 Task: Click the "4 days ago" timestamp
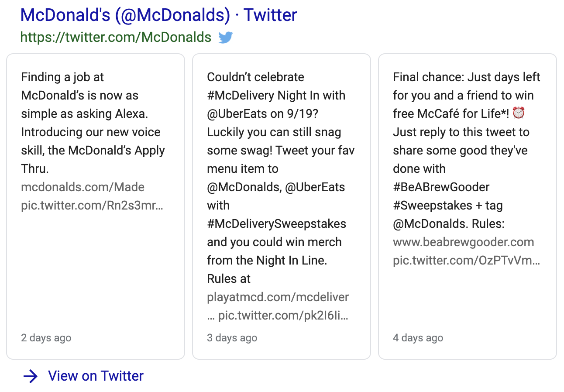pyautogui.click(x=418, y=338)
